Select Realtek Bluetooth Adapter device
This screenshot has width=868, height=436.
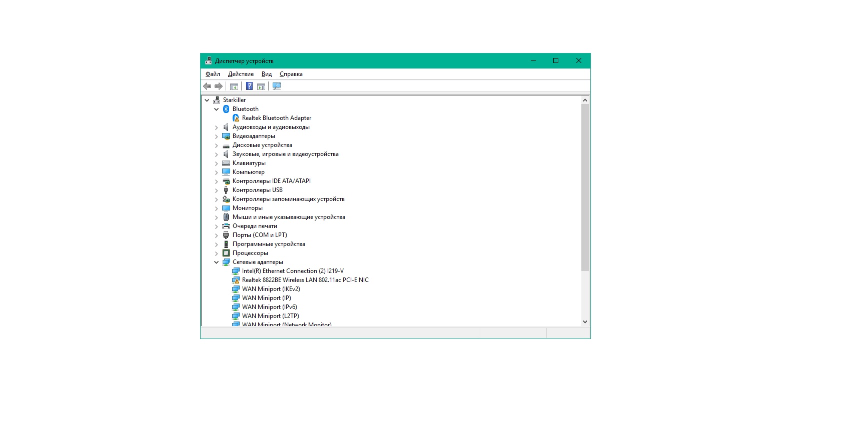point(277,118)
